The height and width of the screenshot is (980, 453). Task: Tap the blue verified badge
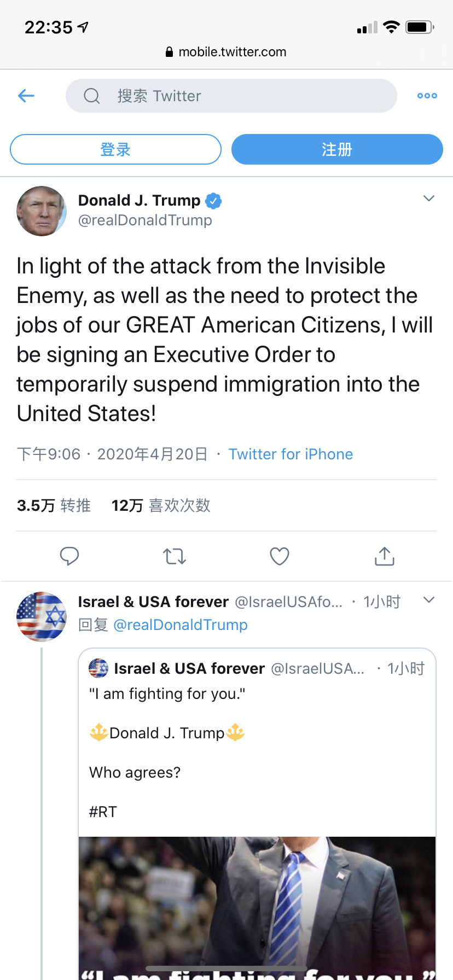tap(213, 201)
